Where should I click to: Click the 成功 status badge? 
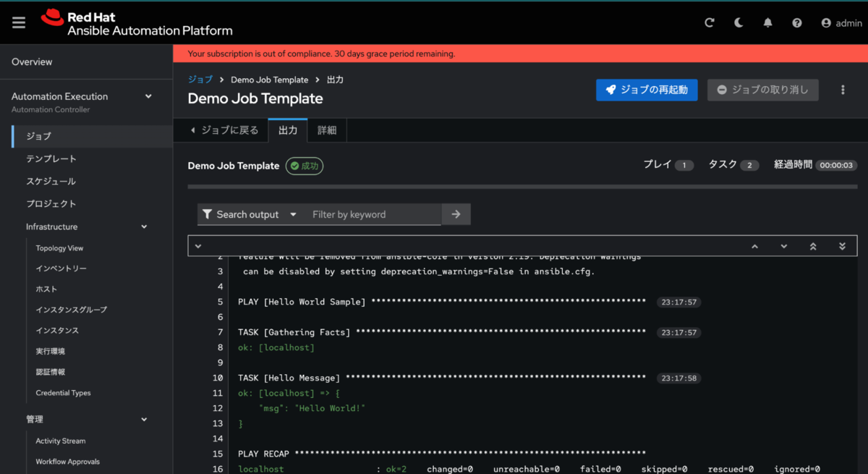[x=305, y=166]
